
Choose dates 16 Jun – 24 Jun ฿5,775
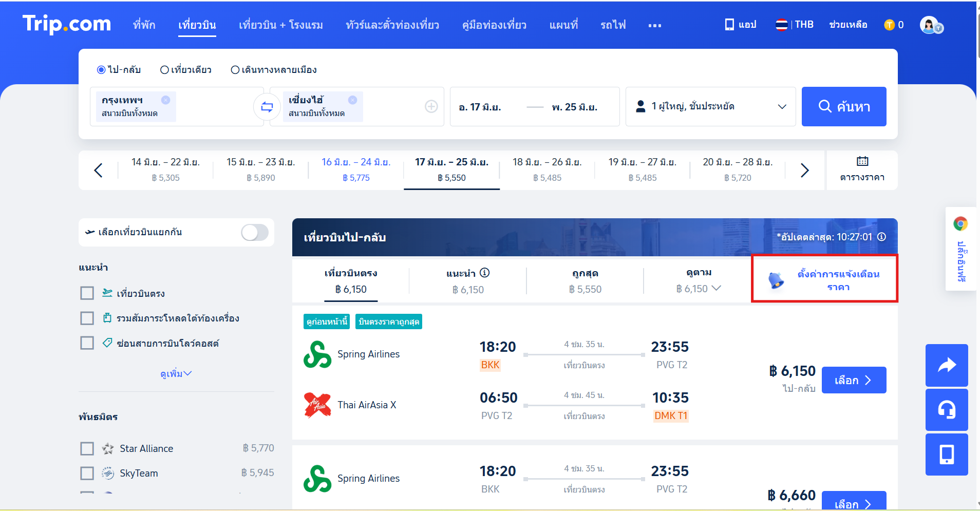coord(356,170)
